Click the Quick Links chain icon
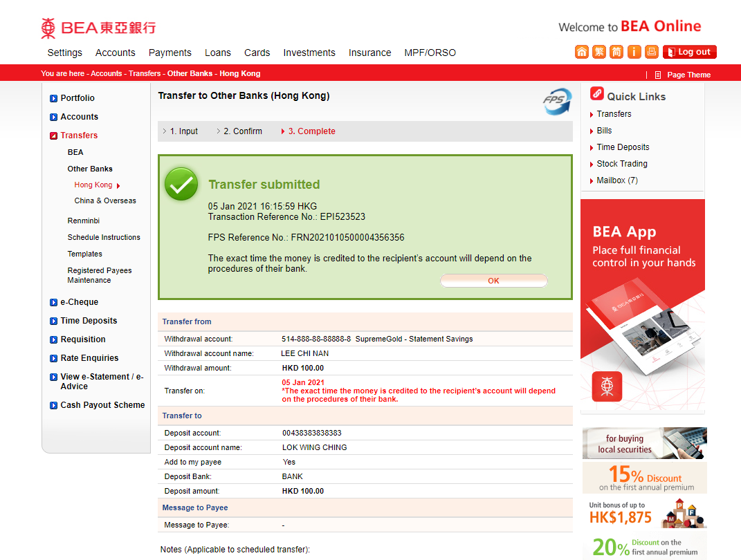The image size is (741, 560). (597, 93)
